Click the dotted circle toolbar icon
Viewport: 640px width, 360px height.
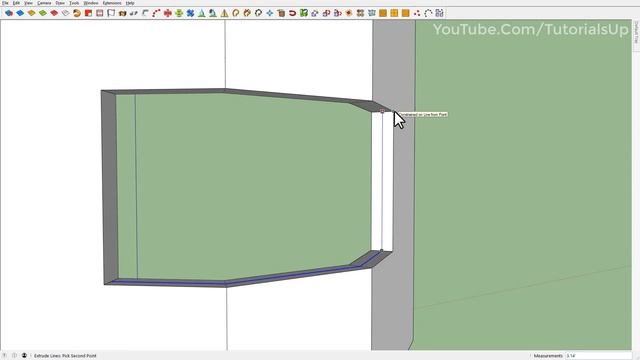[x=428, y=13]
